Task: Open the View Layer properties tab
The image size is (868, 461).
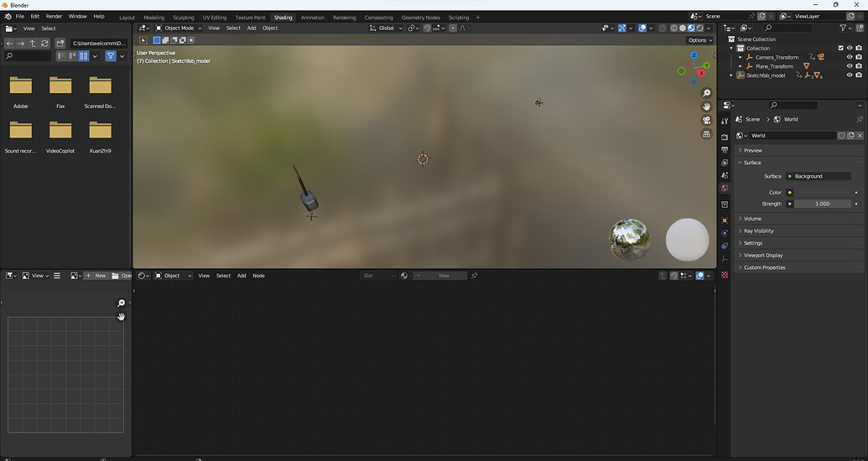Action: 725,163
